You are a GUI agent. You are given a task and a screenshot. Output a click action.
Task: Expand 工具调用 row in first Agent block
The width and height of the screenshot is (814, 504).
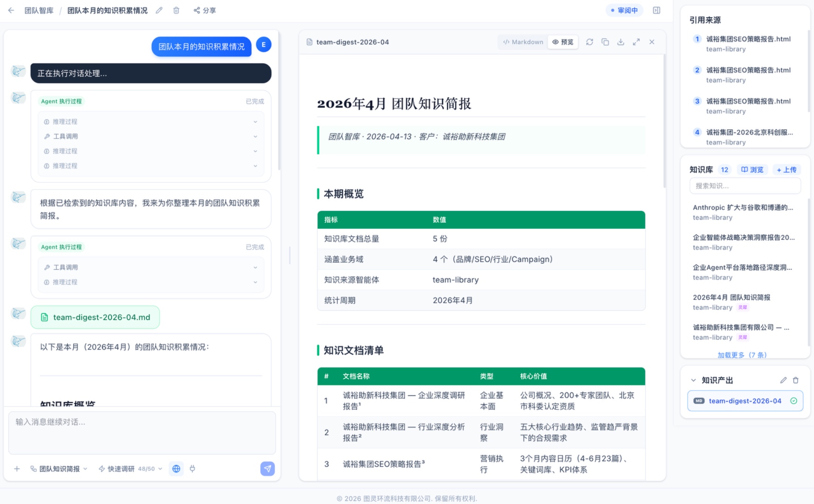click(x=151, y=136)
